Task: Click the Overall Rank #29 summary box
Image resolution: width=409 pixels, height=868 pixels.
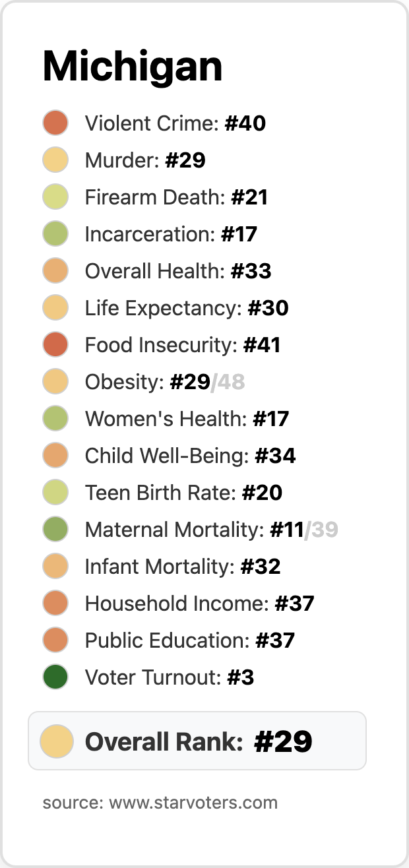Action: [198, 741]
